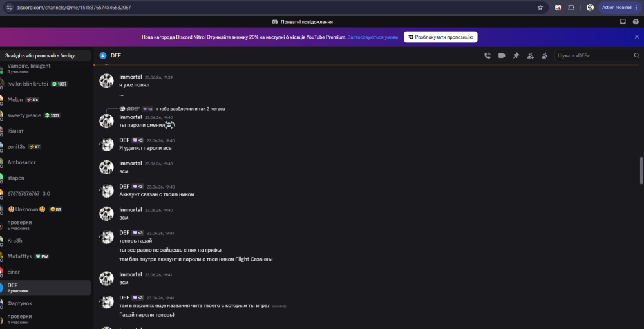Screen dimensions: 644x329
Task: Start a video call icon
Action: tap(502, 55)
